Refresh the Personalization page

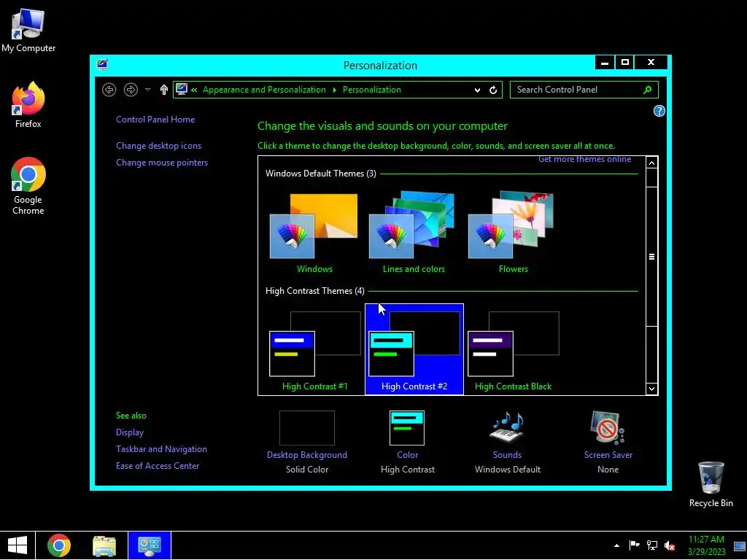click(493, 90)
